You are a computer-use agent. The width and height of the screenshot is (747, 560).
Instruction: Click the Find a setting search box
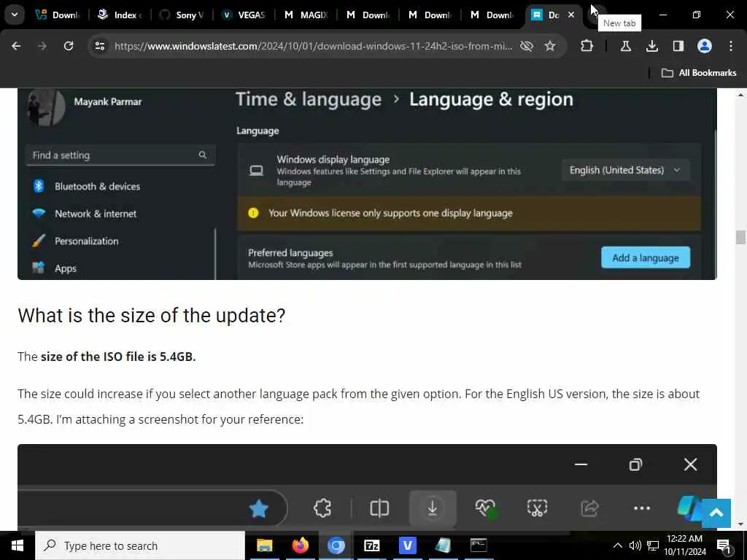pos(120,155)
